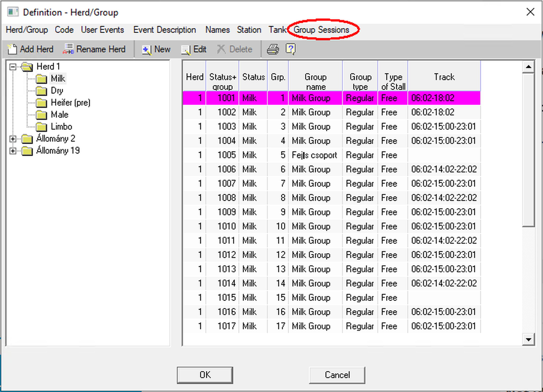
Task: Select the Dry folder icon
Action: (x=41, y=91)
